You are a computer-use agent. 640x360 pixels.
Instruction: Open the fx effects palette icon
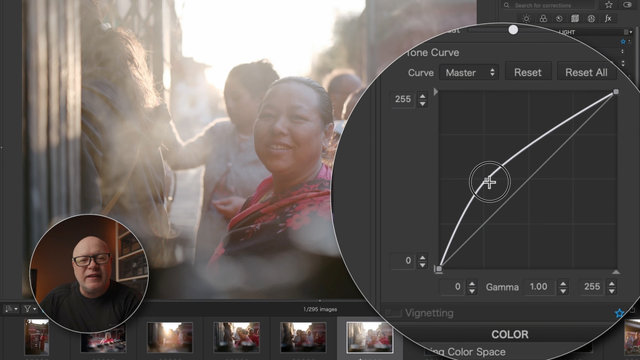tap(608, 18)
